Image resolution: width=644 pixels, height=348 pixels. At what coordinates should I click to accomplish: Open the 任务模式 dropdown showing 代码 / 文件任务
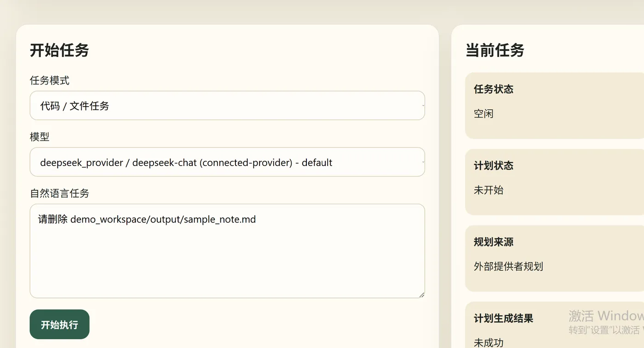tap(227, 106)
